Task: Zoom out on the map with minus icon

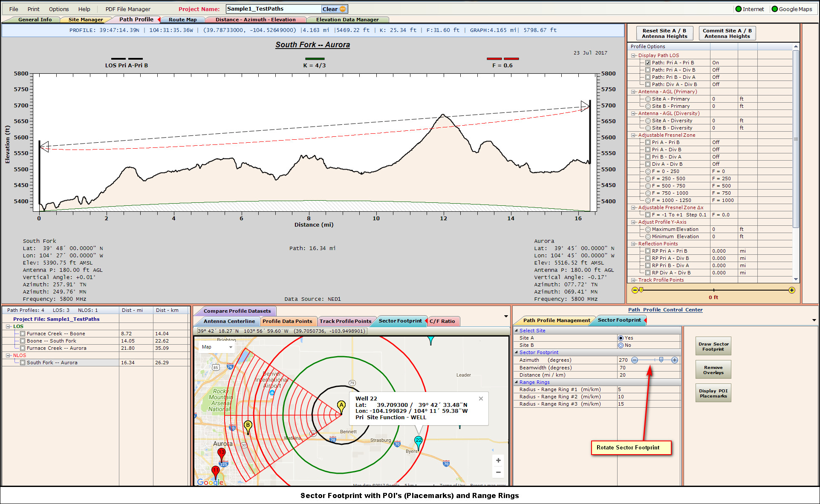Action: (x=498, y=472)
